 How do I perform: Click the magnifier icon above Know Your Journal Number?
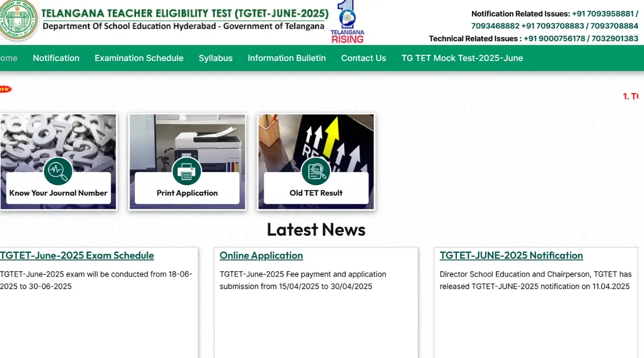(x=57, y=172)
